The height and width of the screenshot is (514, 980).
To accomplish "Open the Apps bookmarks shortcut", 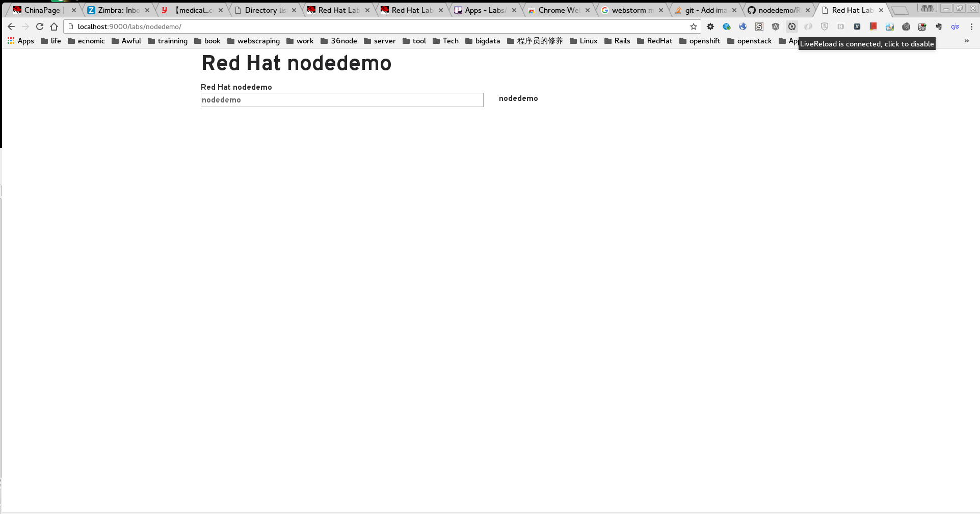I will pos(21,41).
